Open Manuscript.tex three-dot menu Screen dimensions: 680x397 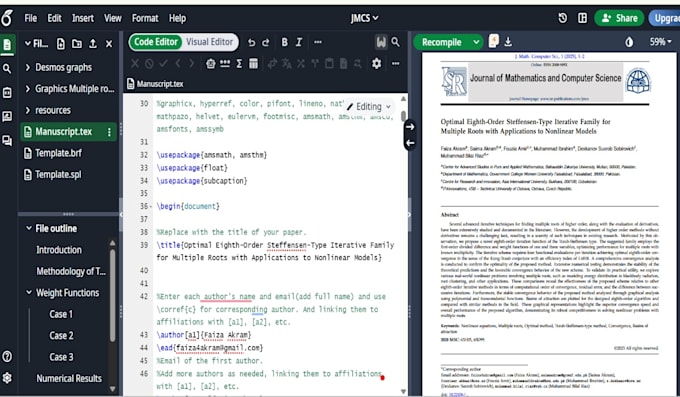point(109,131)
